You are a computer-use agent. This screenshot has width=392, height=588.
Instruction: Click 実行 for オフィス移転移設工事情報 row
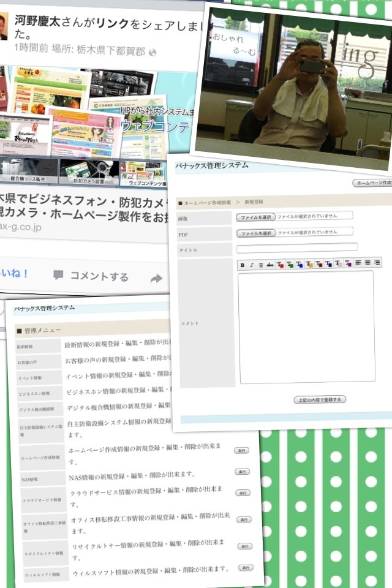(244, 519)
